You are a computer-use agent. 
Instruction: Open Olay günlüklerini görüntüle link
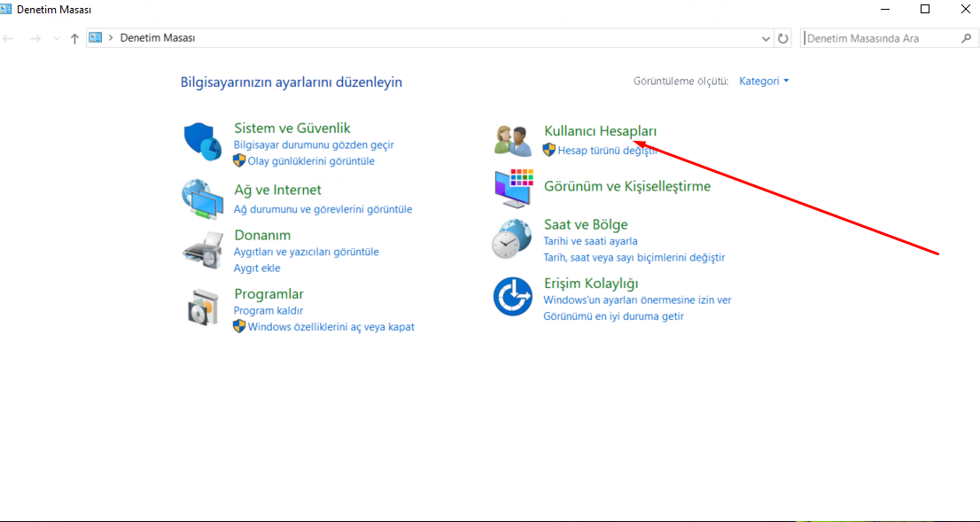click(311, 160)
